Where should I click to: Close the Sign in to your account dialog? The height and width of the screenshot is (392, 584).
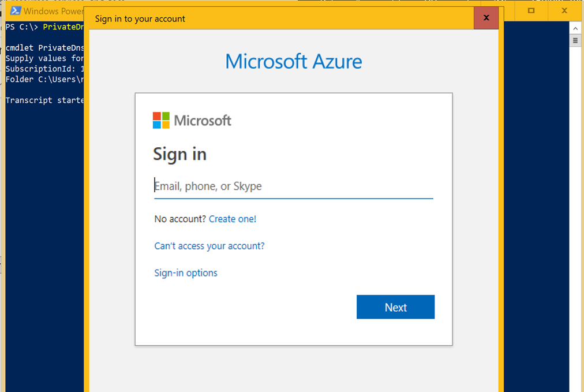(486, 18)
